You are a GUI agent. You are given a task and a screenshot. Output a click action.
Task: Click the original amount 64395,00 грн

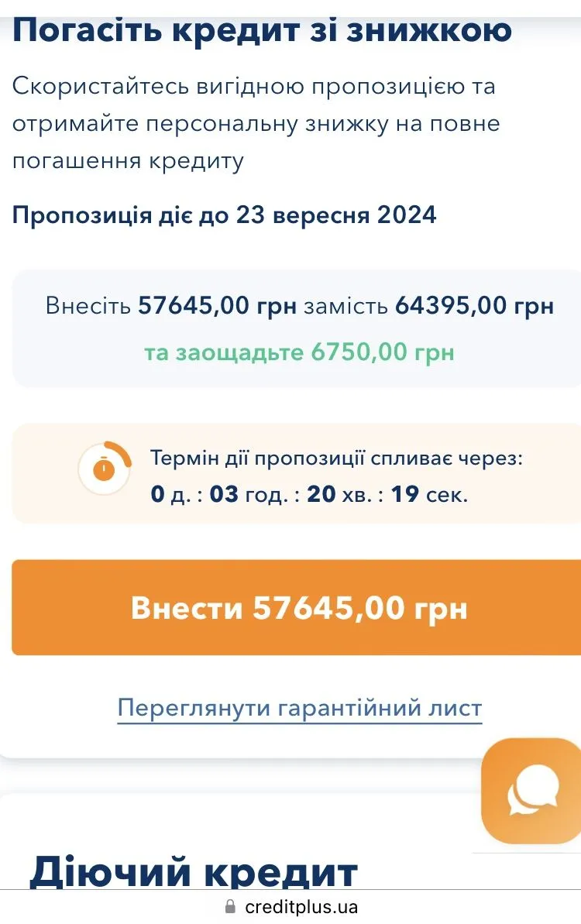coord(474,306)
